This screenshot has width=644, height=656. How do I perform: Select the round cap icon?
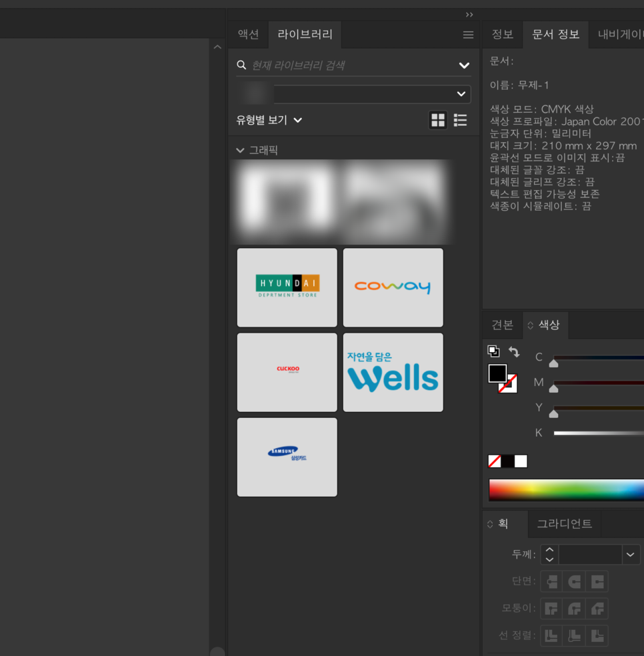[574, 581]
